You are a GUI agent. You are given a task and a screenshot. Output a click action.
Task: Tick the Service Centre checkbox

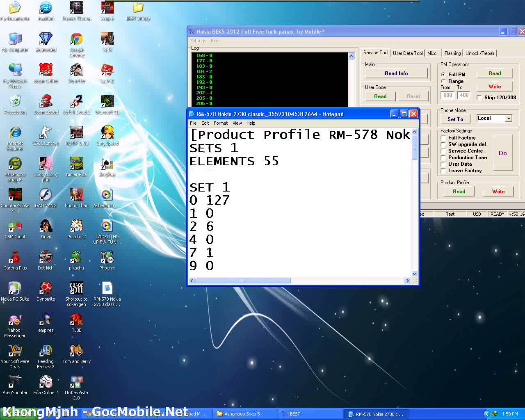click(x=443, y=151)
